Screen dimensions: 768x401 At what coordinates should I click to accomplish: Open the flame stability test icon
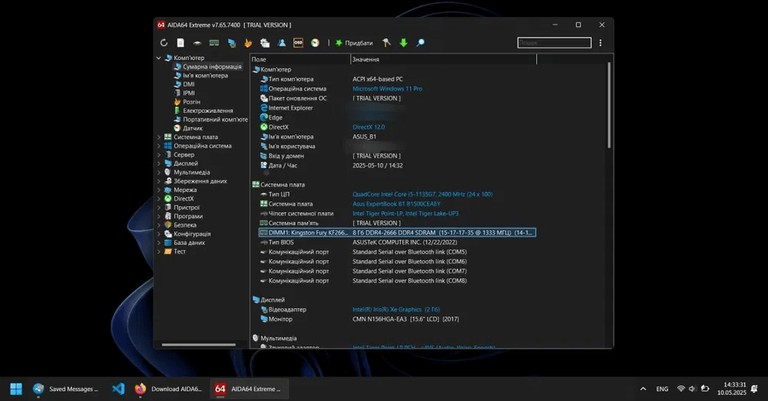[x=248, y=43]
